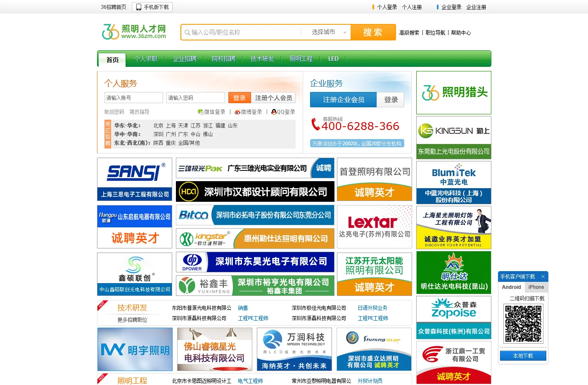
Task: Select the Android tab in download panel
Action: pyautogui.click(x=512, y=287)
